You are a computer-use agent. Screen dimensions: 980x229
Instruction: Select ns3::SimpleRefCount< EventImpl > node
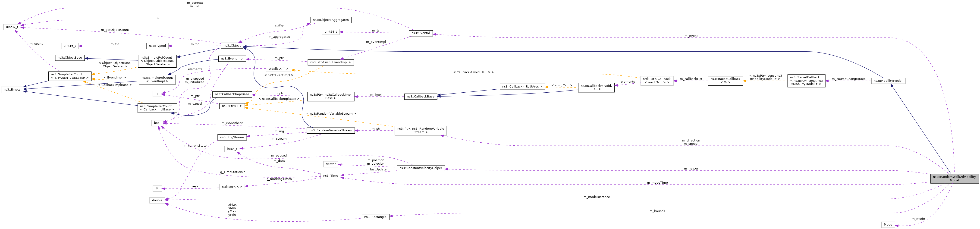tap(157, 79)
